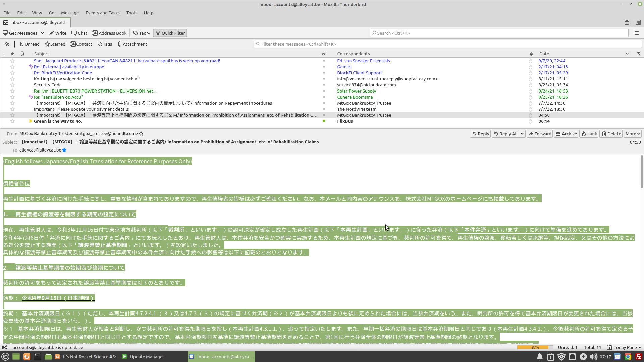Click in the Filter these messages field
The width and height of the screenshot is (644, 362).
(448, 44)
